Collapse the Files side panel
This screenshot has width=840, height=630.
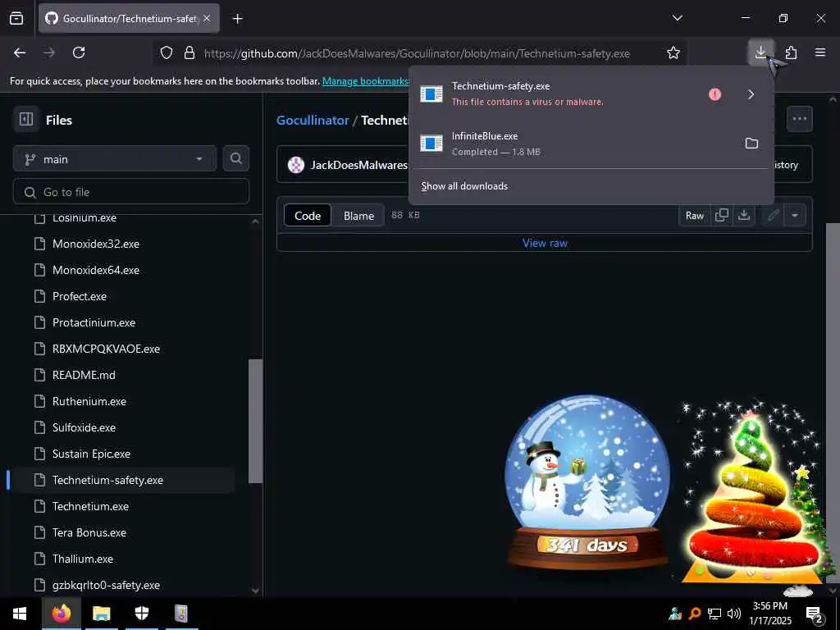(x=26, y=119)
